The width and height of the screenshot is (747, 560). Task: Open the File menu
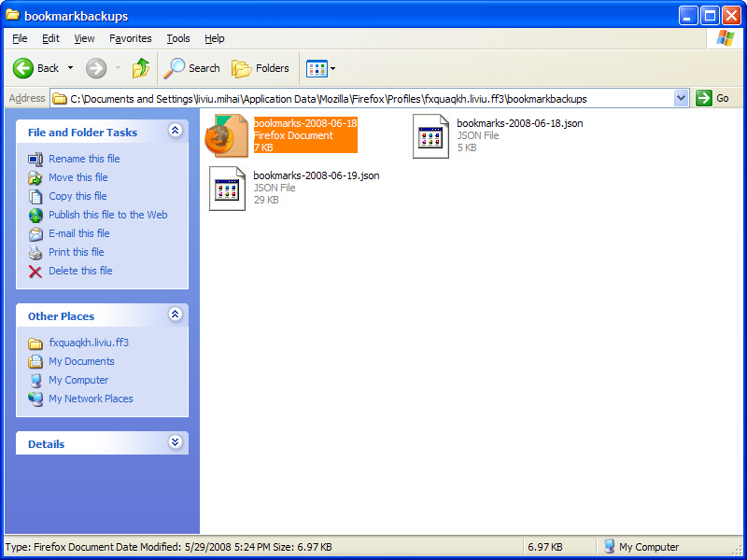coord(20,38)
